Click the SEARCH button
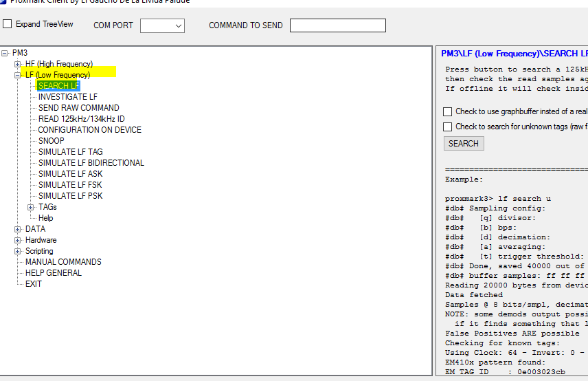The width and height of the screenshot is (588, 381). point(464,144)
